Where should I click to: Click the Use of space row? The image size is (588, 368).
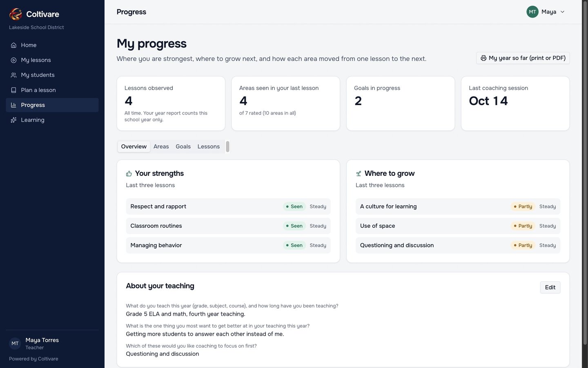pos(458,226)
